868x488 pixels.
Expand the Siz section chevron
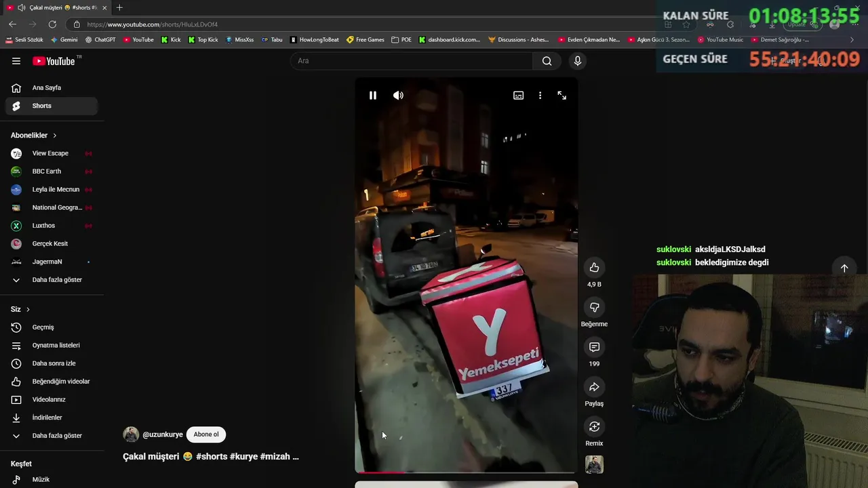28,309
